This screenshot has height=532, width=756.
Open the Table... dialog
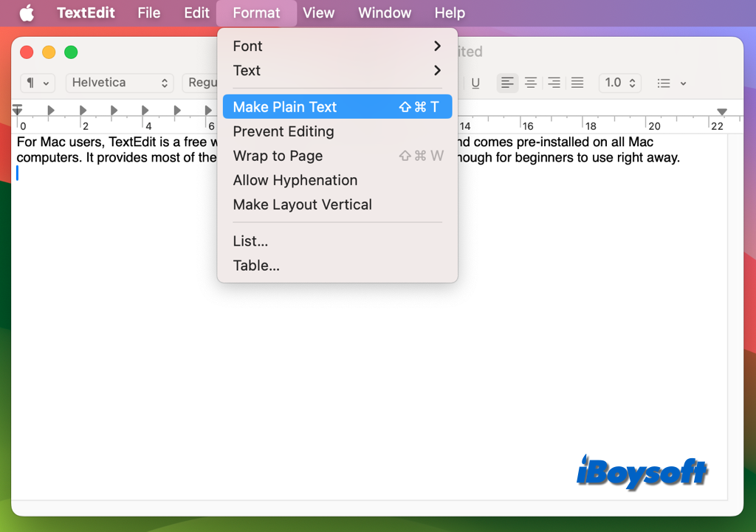tap(256, 266)
